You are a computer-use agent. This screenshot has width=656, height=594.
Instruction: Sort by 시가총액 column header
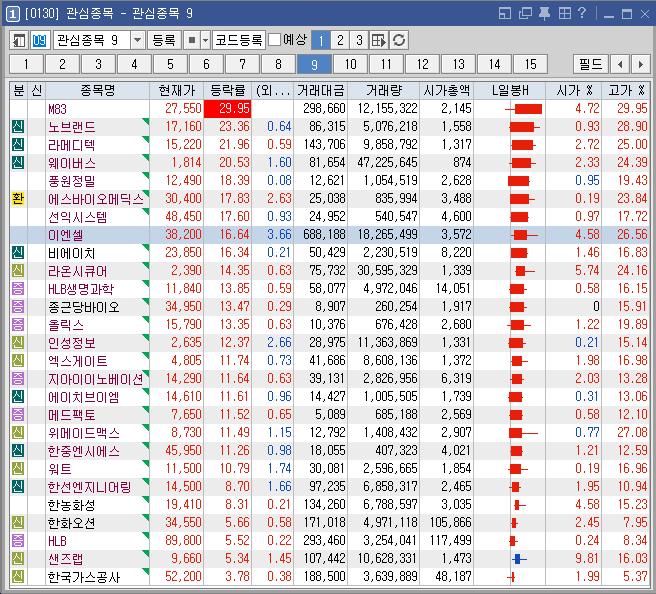(446, 90)
